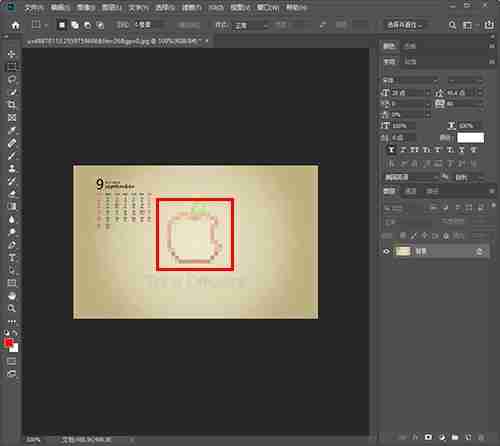Select the Clone Stamp tool
The image size is (500, 446).
12,168
